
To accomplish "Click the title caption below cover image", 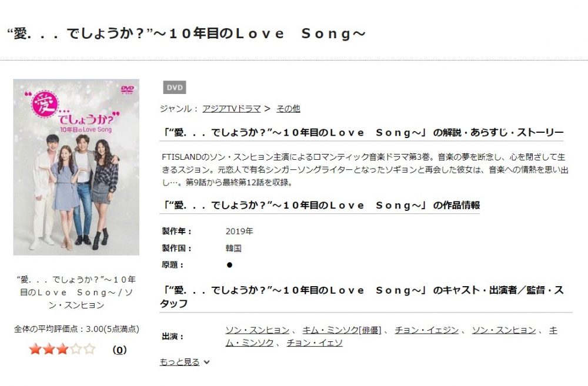I will [76, 293].
